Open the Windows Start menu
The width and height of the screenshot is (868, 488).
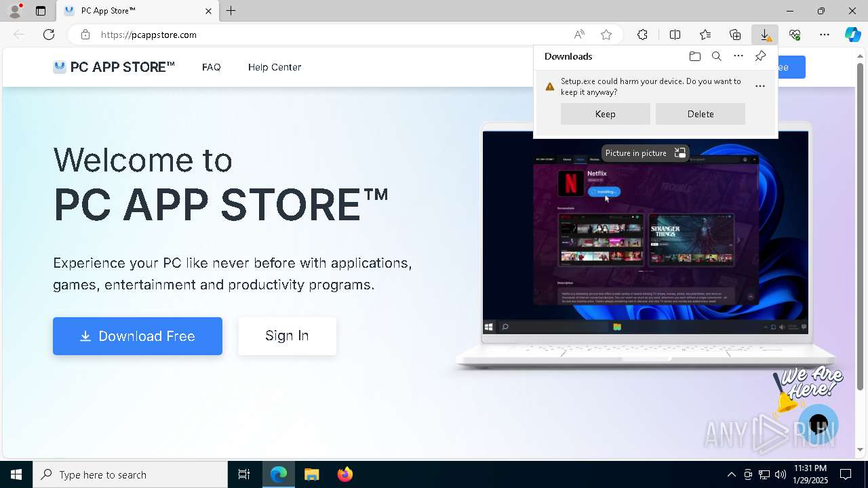point(16,474)
